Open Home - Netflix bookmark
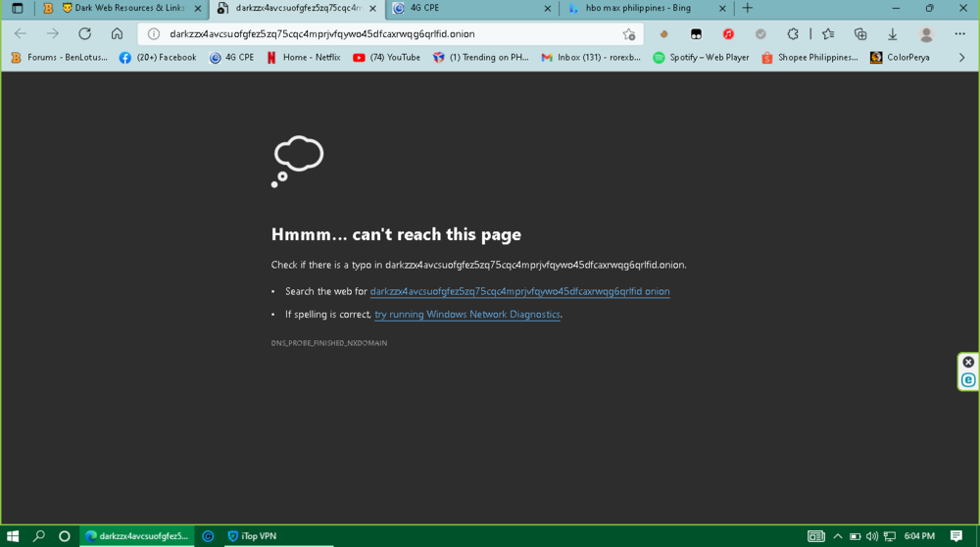The height and width of the screenshot is (547, 980). [x=304, y=58]
